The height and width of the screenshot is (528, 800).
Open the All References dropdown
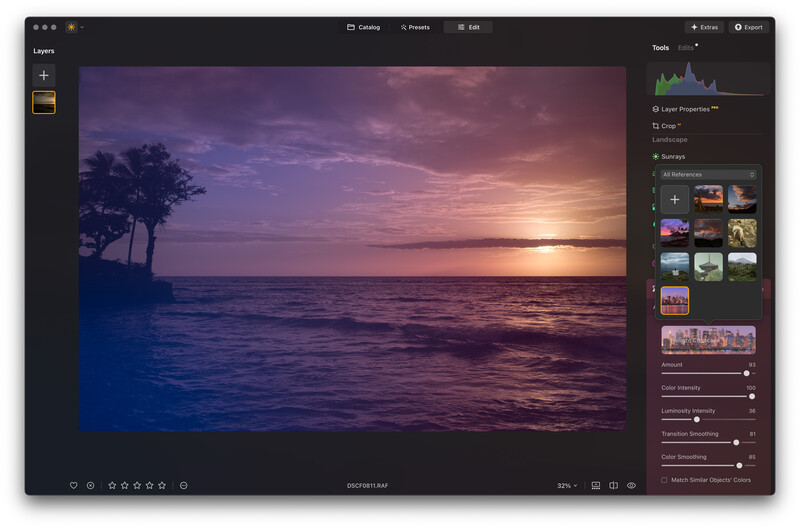click(709, 174)
